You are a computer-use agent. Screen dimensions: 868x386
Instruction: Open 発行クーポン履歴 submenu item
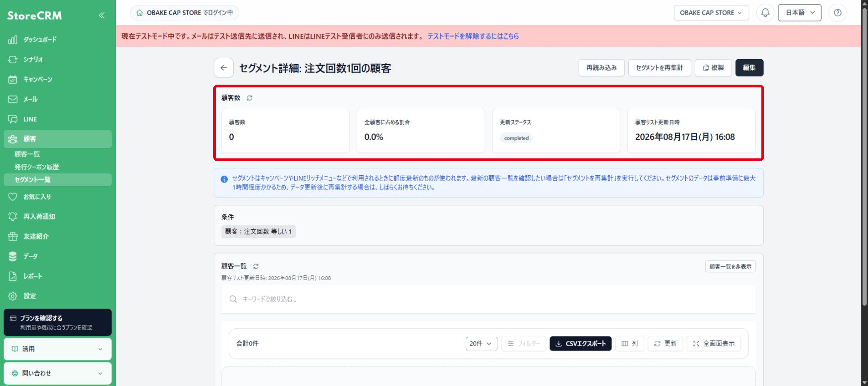point(57,167)
